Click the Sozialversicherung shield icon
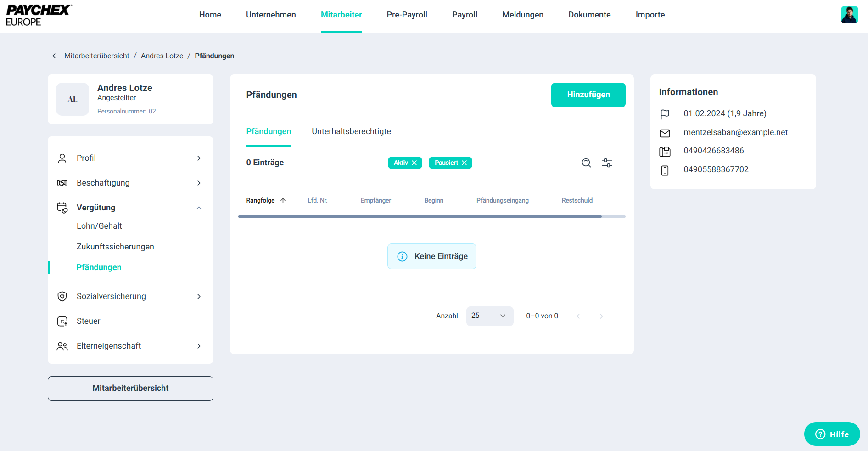 point(62,296)
